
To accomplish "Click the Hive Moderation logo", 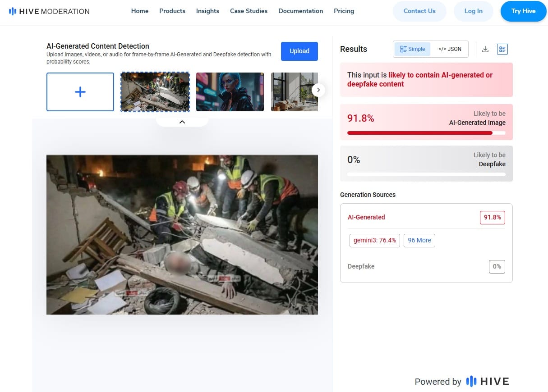I will (49, 11).
